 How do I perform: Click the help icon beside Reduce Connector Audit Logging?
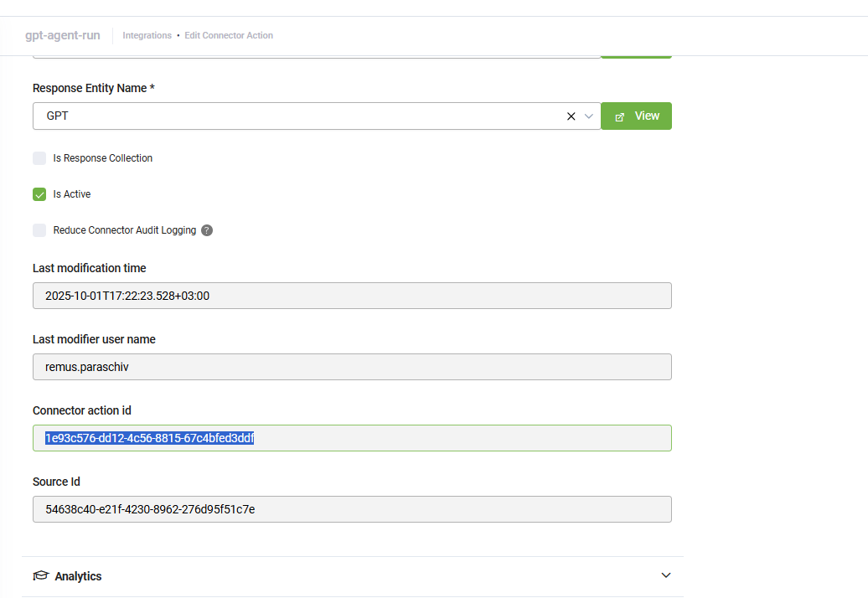coord(207,230)
